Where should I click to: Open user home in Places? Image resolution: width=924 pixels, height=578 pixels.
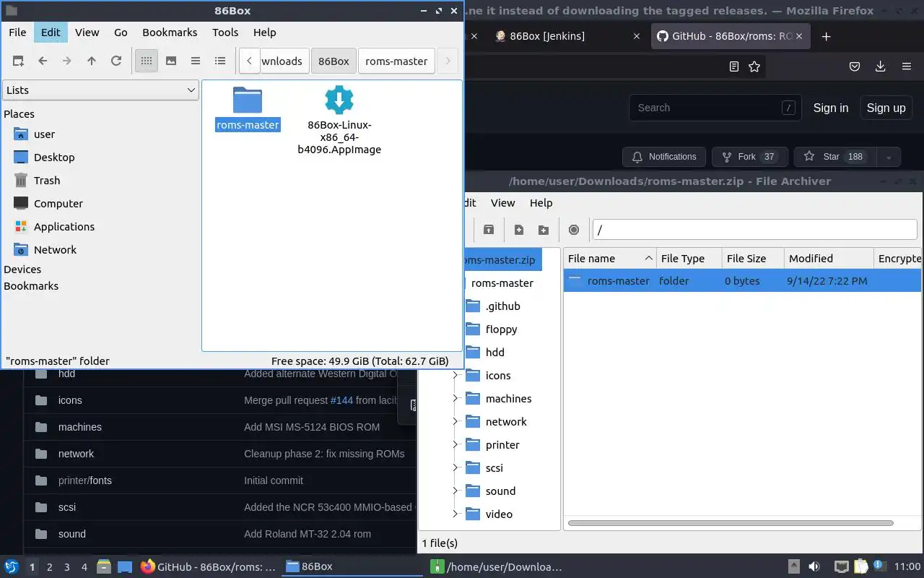pyautogui.click(x=44, y=134)
